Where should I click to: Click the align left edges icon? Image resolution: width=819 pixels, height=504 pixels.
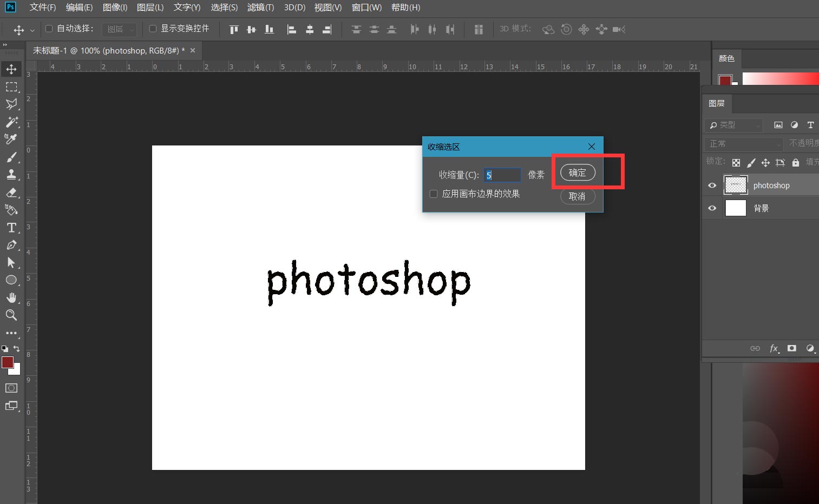point(292,29)
